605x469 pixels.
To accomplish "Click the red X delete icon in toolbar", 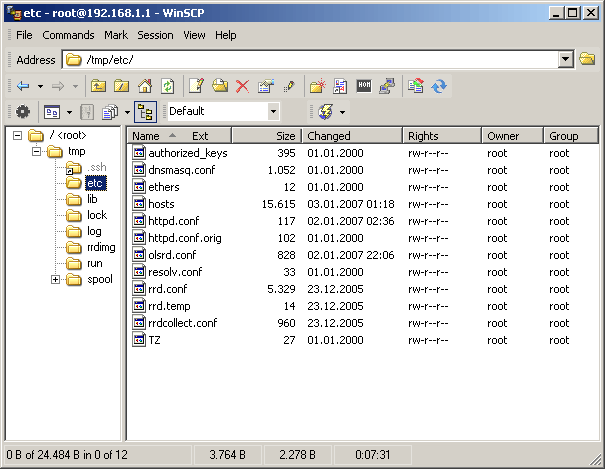I will point(242,86).
